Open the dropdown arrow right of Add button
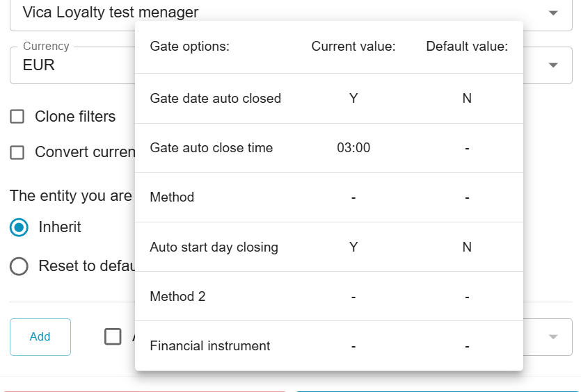Image resolution: width=581 pixels, height=392 pixels. [x=553, y=337]
